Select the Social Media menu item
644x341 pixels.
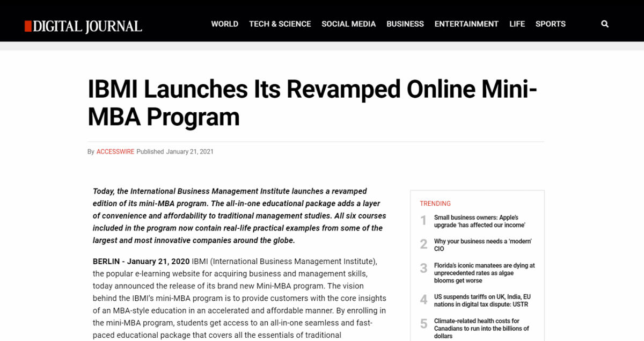pyautogui.click(x=349, y=24)
